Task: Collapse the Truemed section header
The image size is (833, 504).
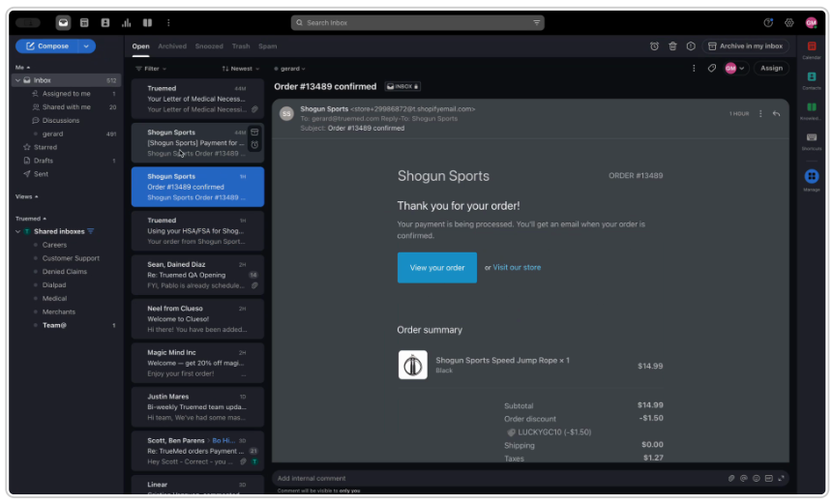Action: (31, 219)
